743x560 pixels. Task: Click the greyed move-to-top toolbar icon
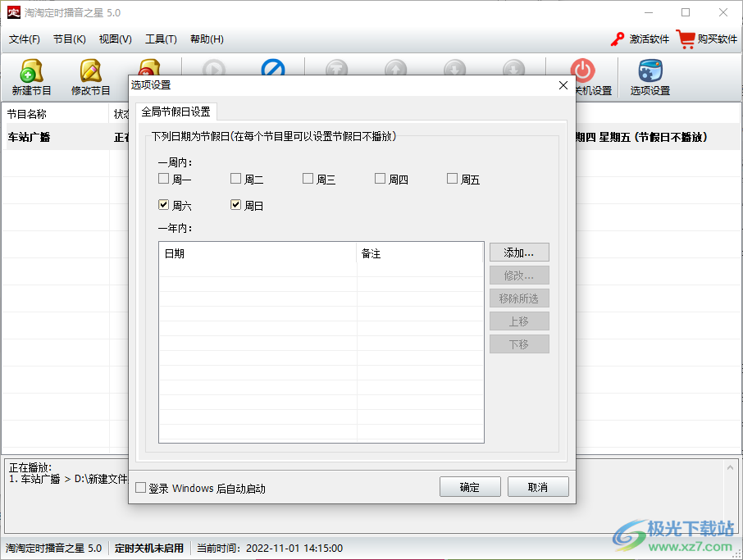(x=337, y=66)
